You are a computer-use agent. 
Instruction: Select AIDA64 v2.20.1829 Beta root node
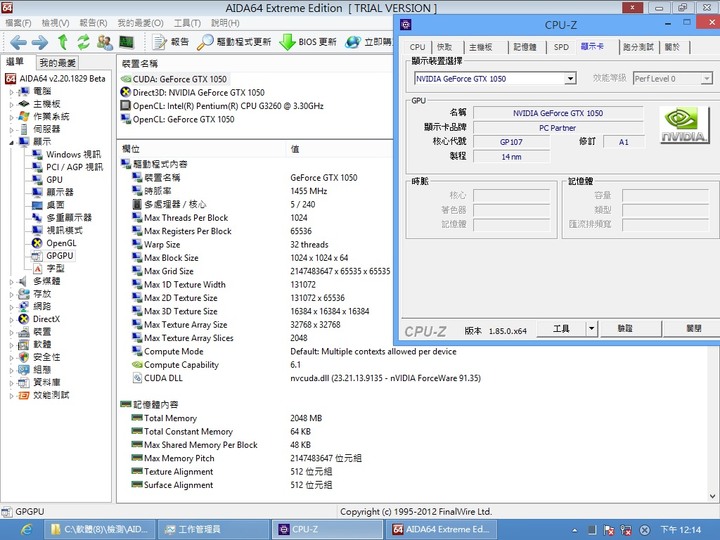point(62,79)
